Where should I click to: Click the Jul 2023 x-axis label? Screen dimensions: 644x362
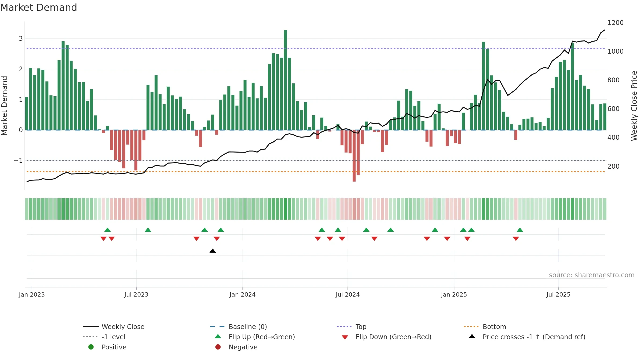(x=136, y=294)
